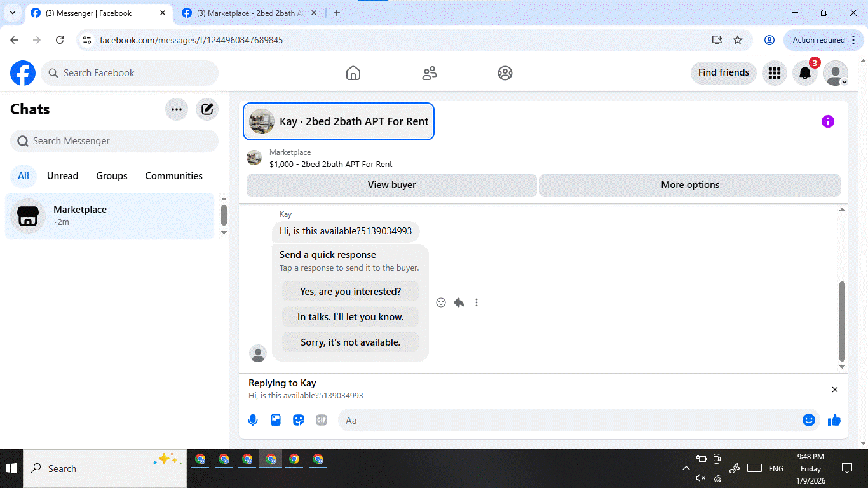The width and height of the screenshot is (868, 488).
Task: Open the Facebook logo home link
Action: click(x=23, y=73)
